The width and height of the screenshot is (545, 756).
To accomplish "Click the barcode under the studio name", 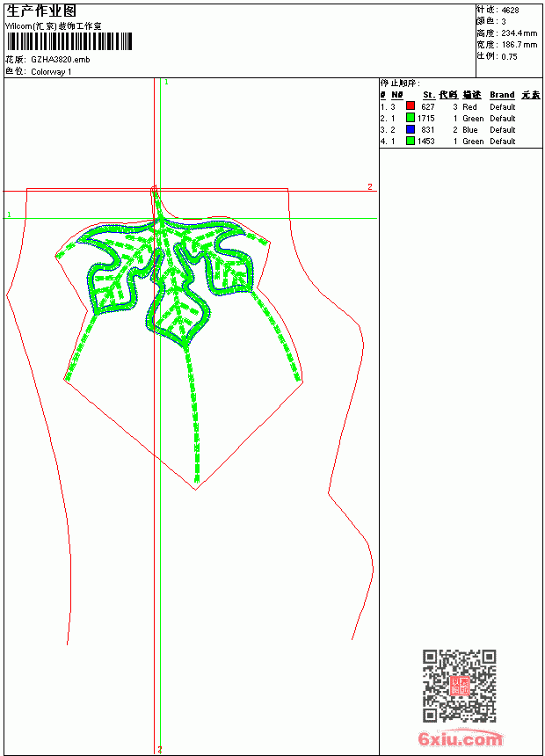I will pyautogui.click(x=69, y=41).
